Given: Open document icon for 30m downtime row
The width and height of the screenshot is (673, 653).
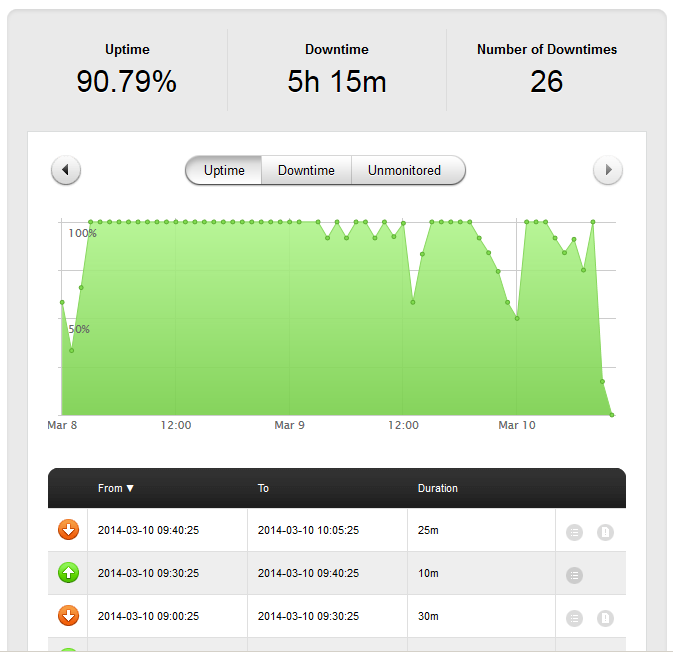Looking at the screenshot, I should [x=605, y=618].
